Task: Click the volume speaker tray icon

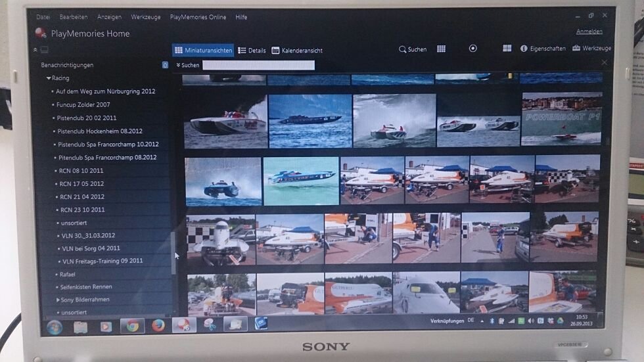Action: coord(531,321)
